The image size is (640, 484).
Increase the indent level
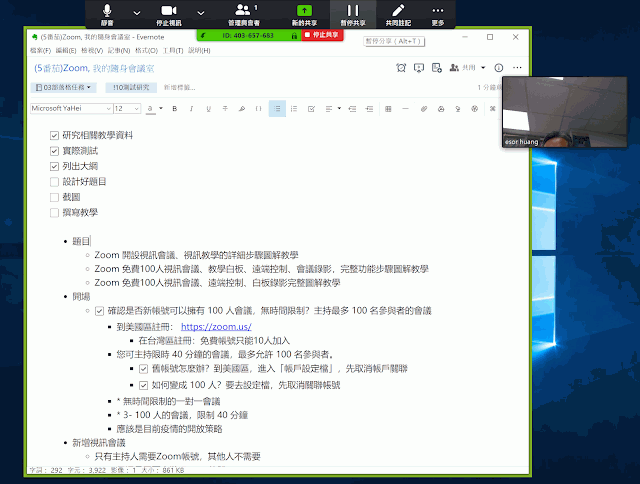point(369,109)
